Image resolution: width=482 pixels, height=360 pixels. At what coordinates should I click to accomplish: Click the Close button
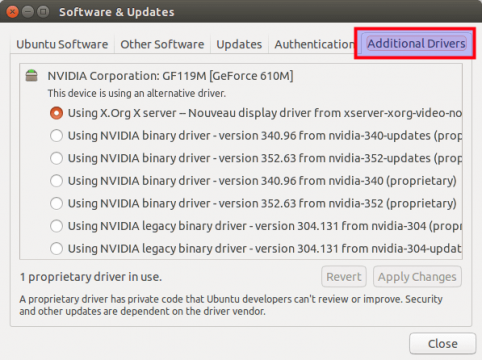point(442,343)
